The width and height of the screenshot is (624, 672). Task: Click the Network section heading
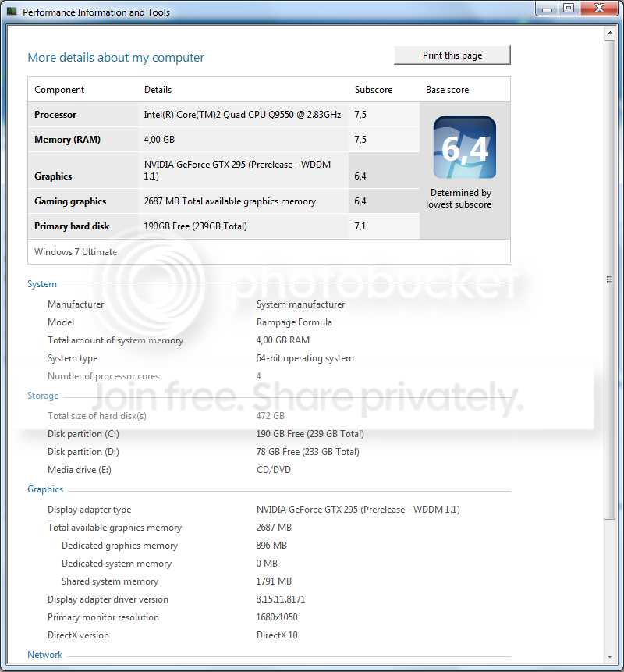(44, 654)
